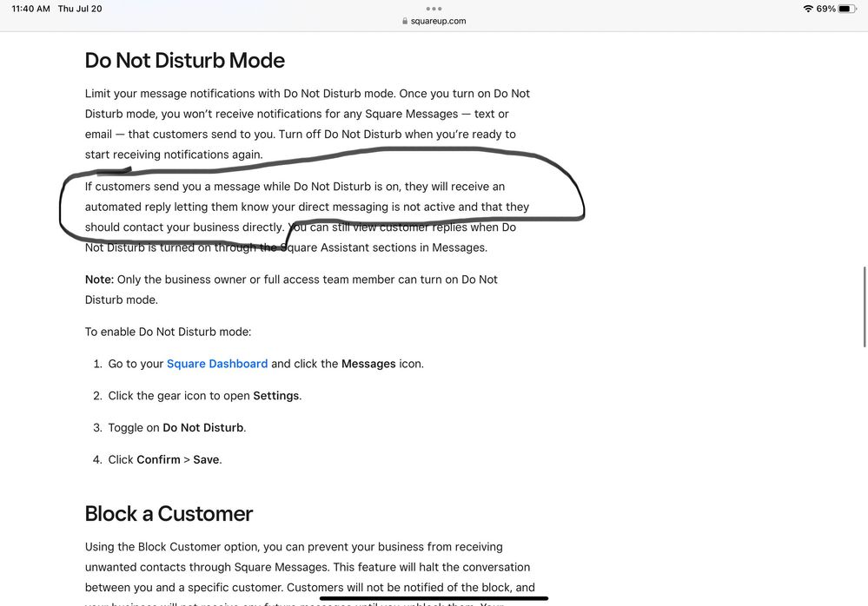
Task: Click the bold Note: label
Action: click(x=99, y=280)
